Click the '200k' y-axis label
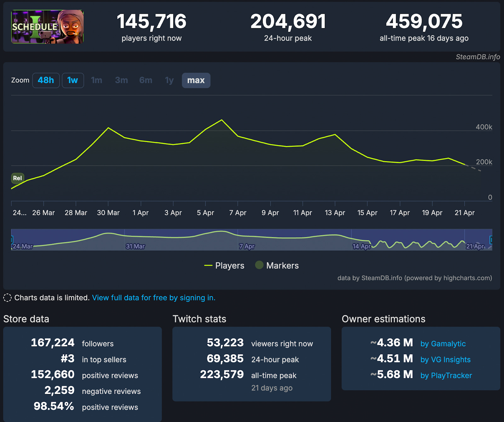Viewport: 504px width, 422px height. point(484,162)
